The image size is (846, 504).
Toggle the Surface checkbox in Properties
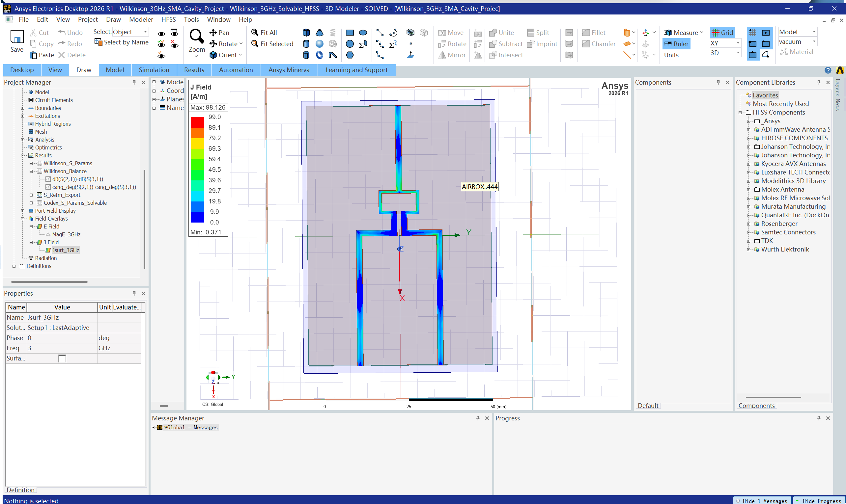click(62, 358)
